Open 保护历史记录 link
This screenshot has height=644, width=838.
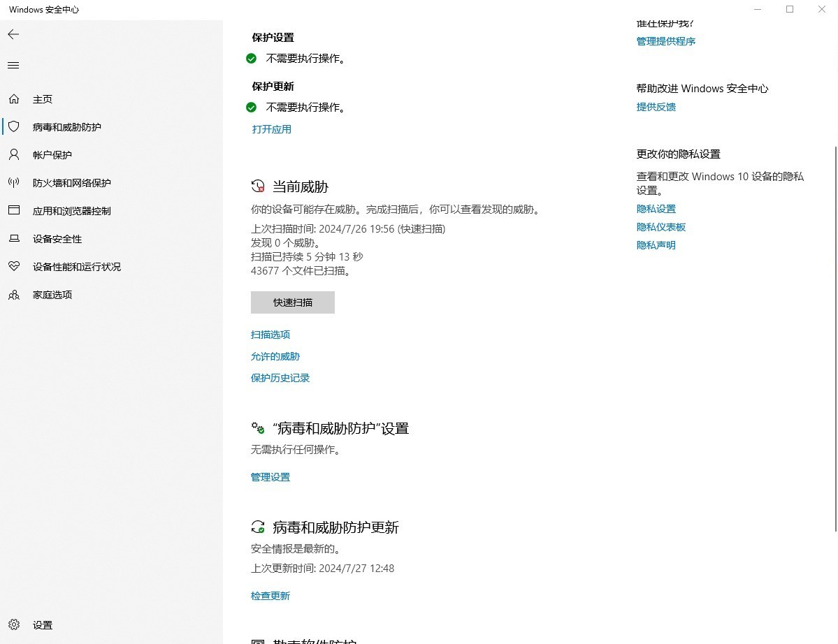[280, 378]
